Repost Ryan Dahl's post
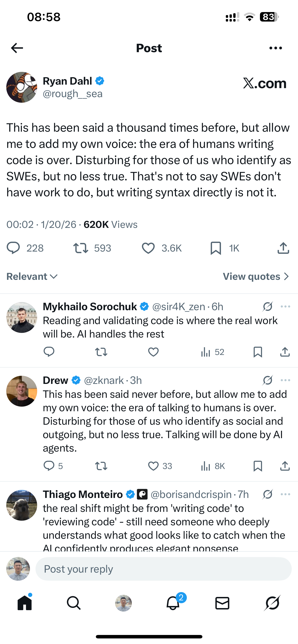The width and height of the screenshot is (298, 644). [81, 248]
